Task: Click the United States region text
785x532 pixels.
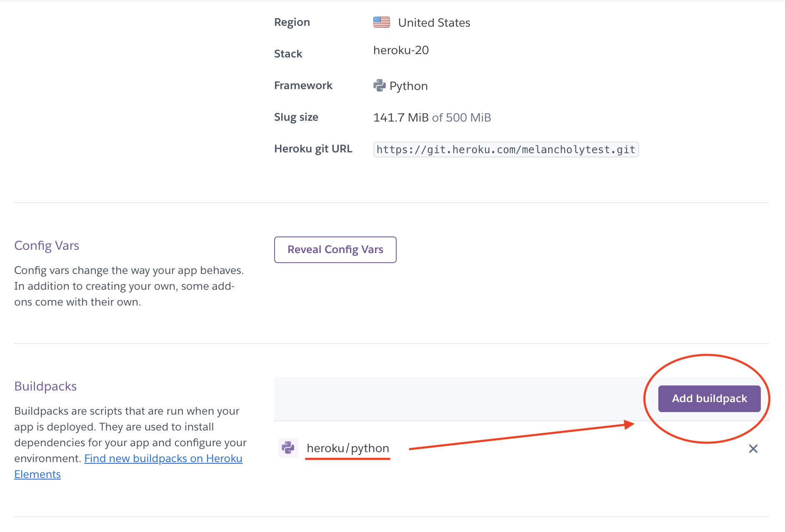Action: coord(434,22)
